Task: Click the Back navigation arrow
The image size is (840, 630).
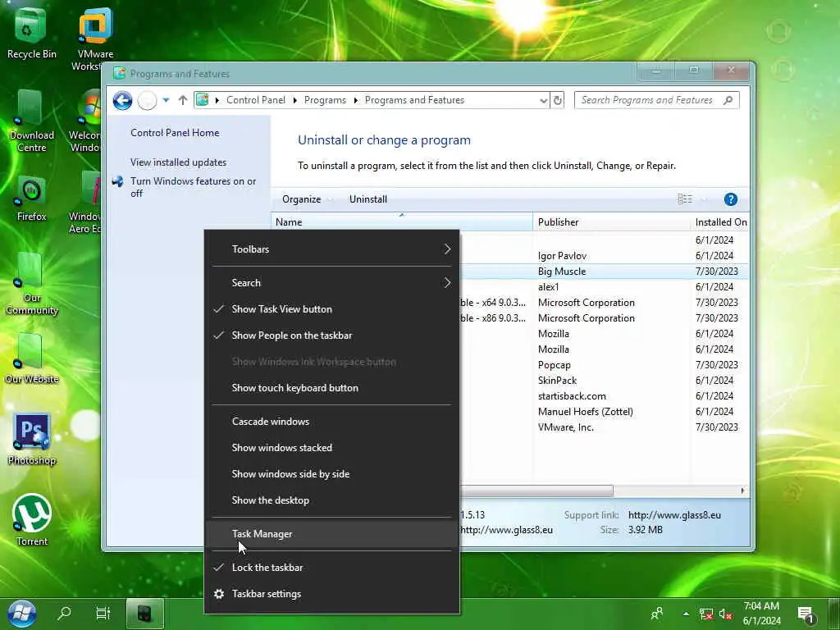Action: click(123, 100)
